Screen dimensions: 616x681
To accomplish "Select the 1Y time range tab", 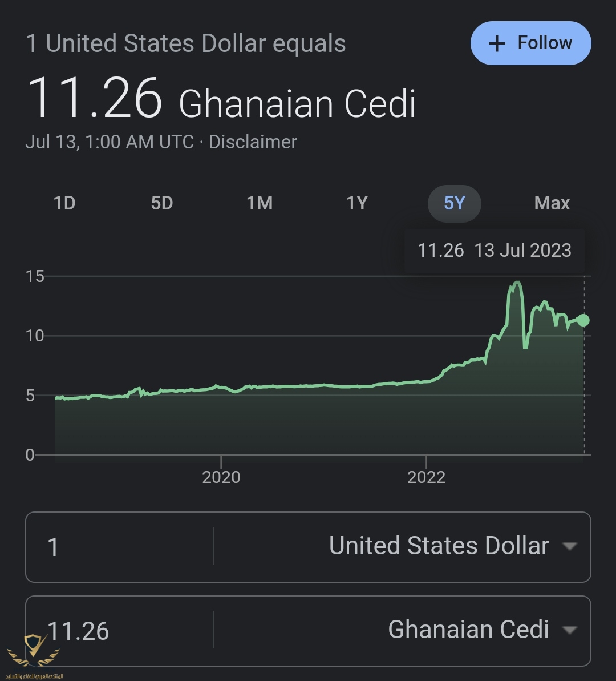I will pos(357,203).
